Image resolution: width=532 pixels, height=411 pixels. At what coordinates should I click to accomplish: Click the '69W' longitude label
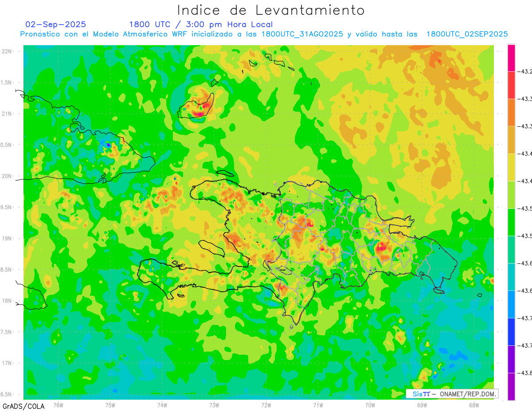[x=422, y=405]
